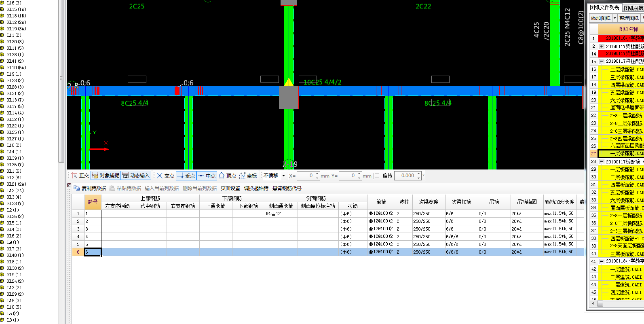Collapse row 41 20190118小学教学 node

[602, 261]
